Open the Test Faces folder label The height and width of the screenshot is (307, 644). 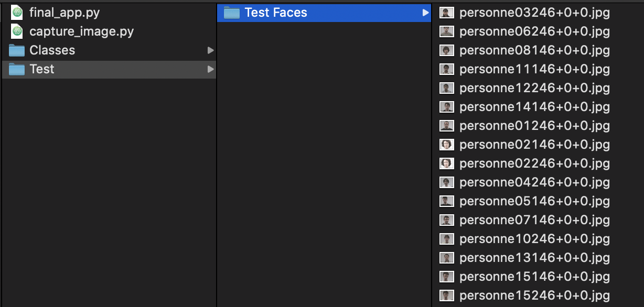276,13
